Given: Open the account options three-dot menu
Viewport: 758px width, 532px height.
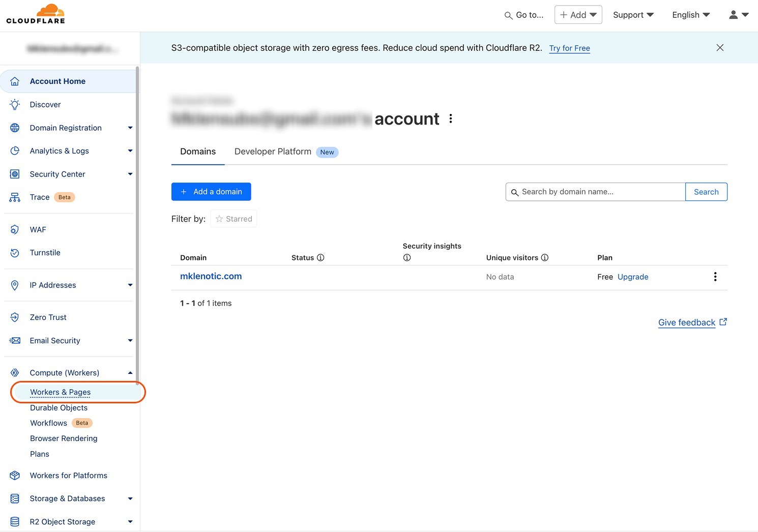Looking at the screenshot, I should coord(451,119).
